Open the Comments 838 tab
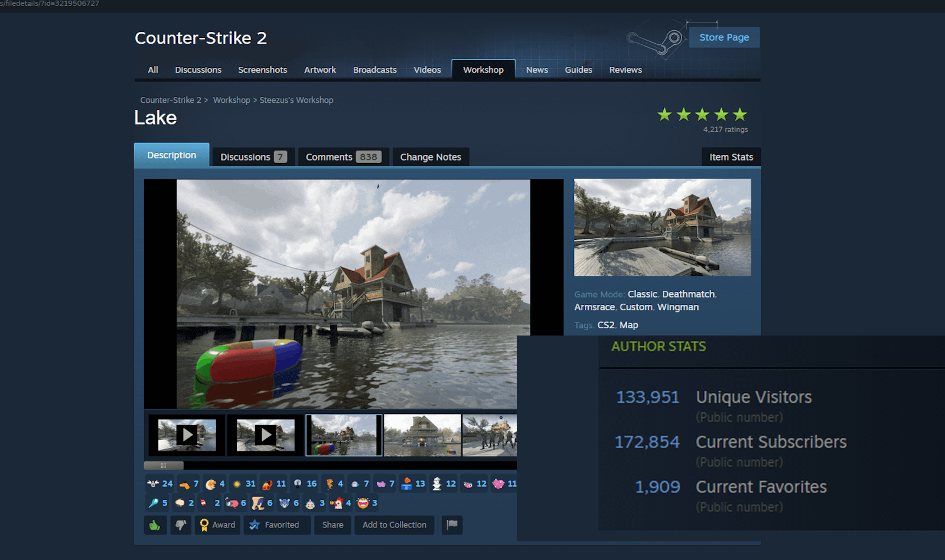Viewport: 945px width, 560px height. tap(344, 157)
